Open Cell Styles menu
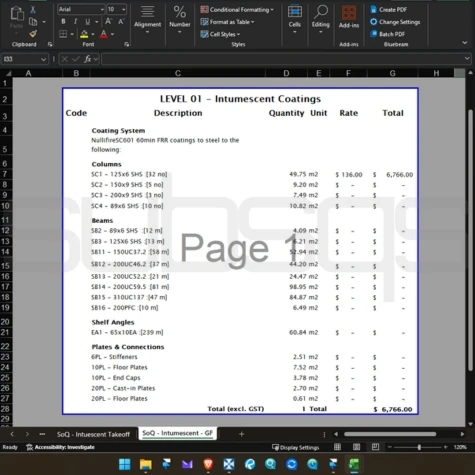Viewport: 475px width, 475px height. pos(220,34)
